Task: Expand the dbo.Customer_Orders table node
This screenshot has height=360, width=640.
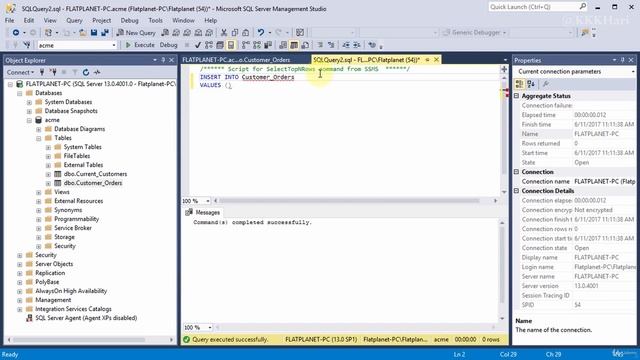Action: pos(48,183)
